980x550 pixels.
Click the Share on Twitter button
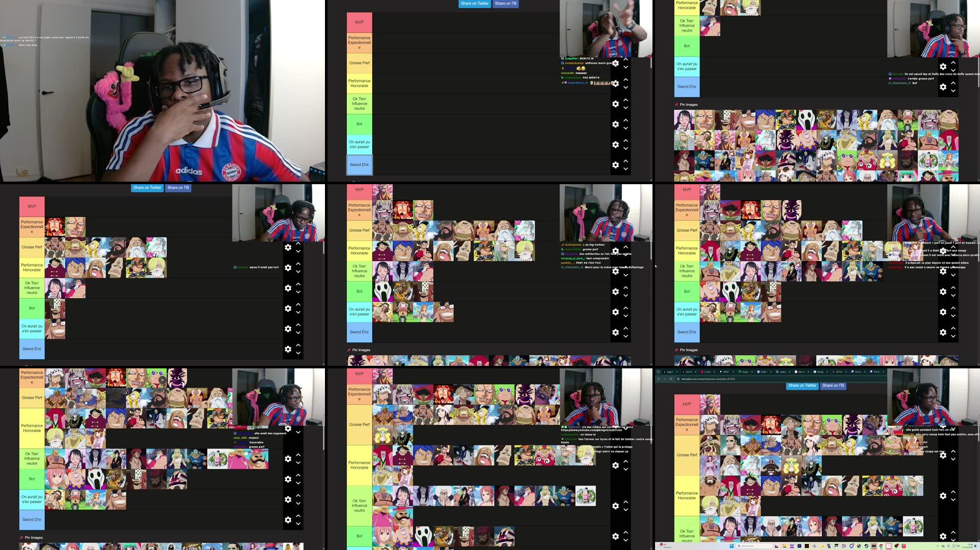coord(802,386)
